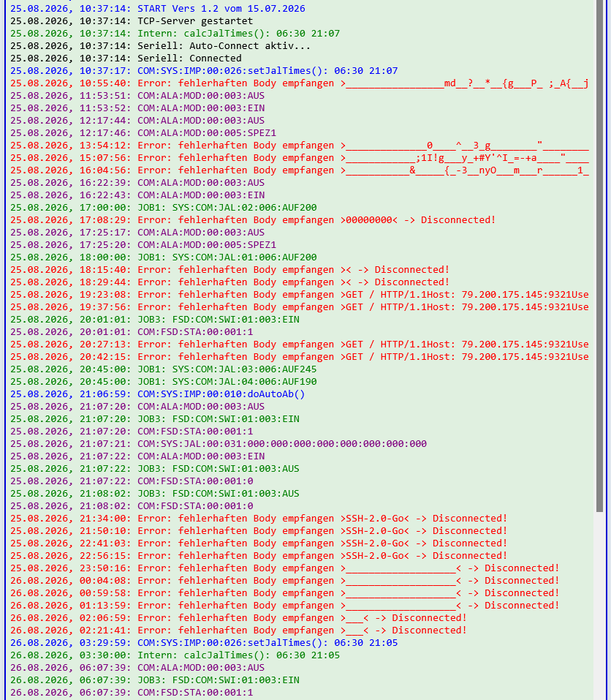Screen dimensions: 611x700
Task: Click the TCP-Server gestartet log entry
Action: 132,21
